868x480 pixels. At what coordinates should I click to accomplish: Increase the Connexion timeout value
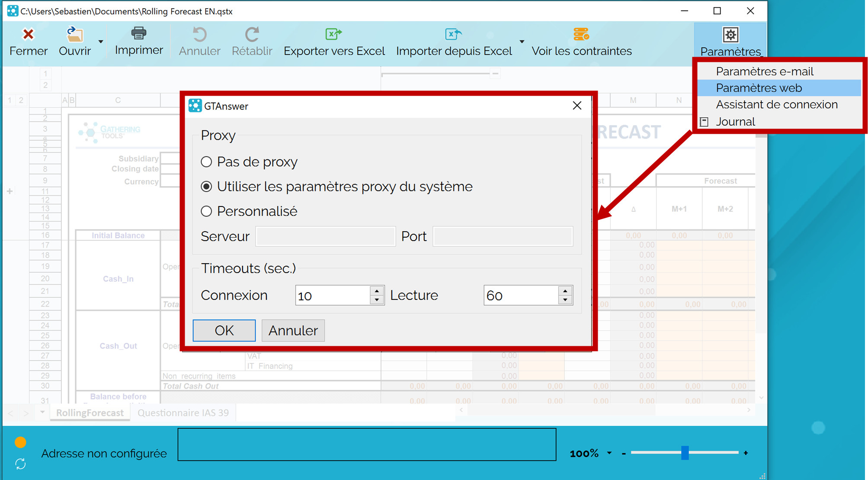pyautogui.click(x=377, y=290)
